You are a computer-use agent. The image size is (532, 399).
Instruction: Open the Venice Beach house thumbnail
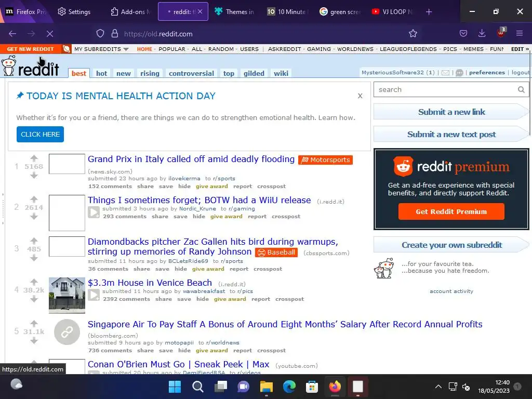click(67, 295)
